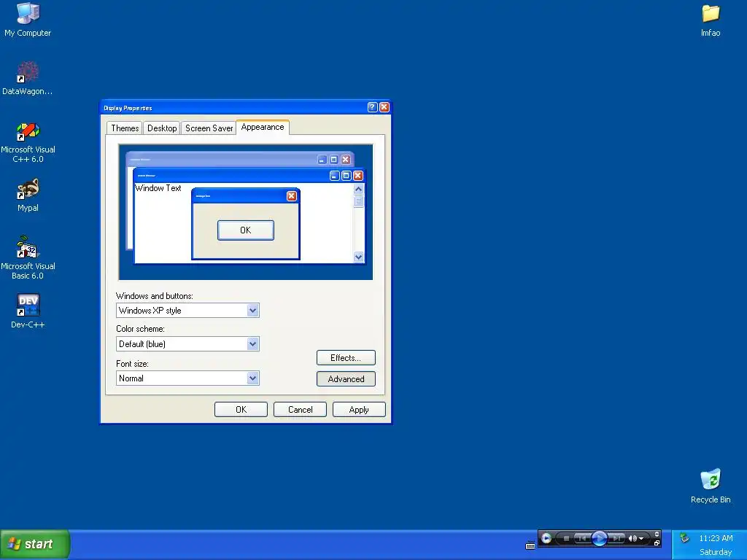747x560 pixels.
Task: Select the Mypal browser shortcut
Action: point(28,195)
